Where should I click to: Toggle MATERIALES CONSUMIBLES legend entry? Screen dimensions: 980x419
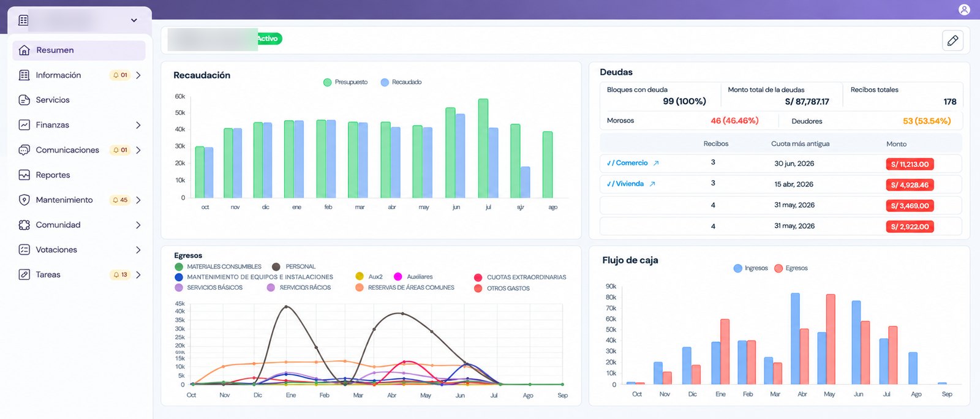click(218, 266)
